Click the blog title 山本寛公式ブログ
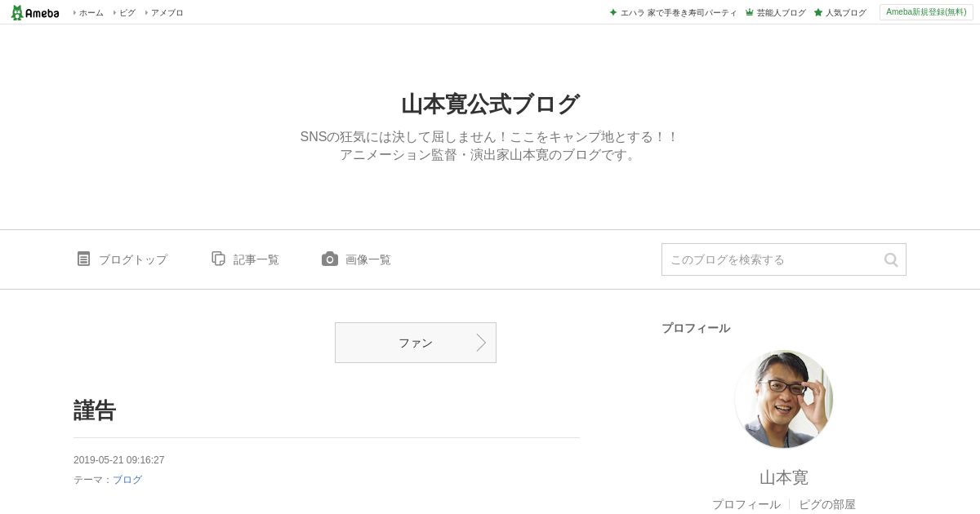Viewport: 980px width, 514px height. tap(490, 104)
